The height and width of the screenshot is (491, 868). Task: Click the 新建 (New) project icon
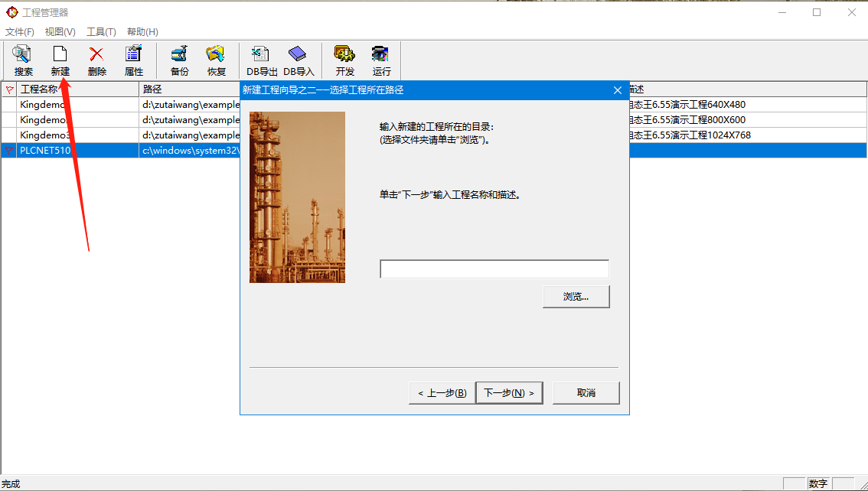click(x=60, y=60)
